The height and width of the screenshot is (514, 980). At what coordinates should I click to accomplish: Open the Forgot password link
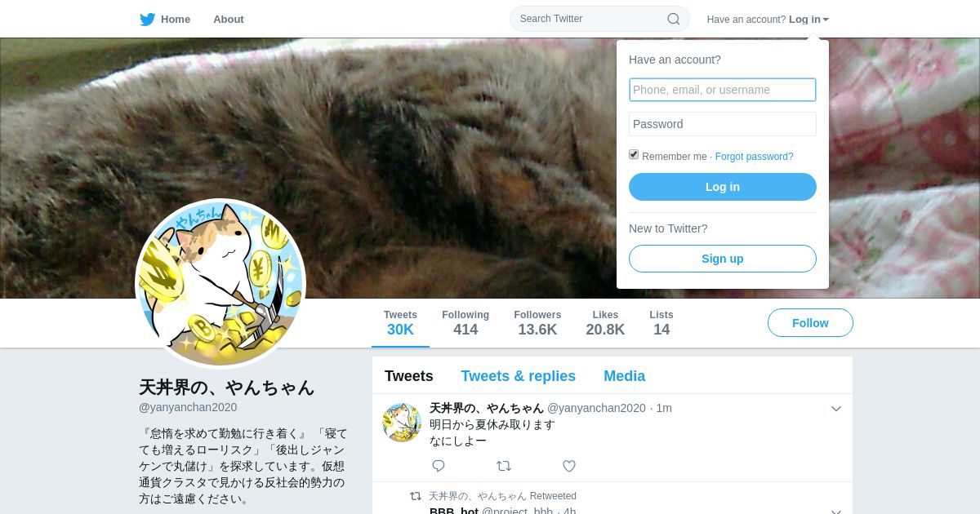click(755, 157)
